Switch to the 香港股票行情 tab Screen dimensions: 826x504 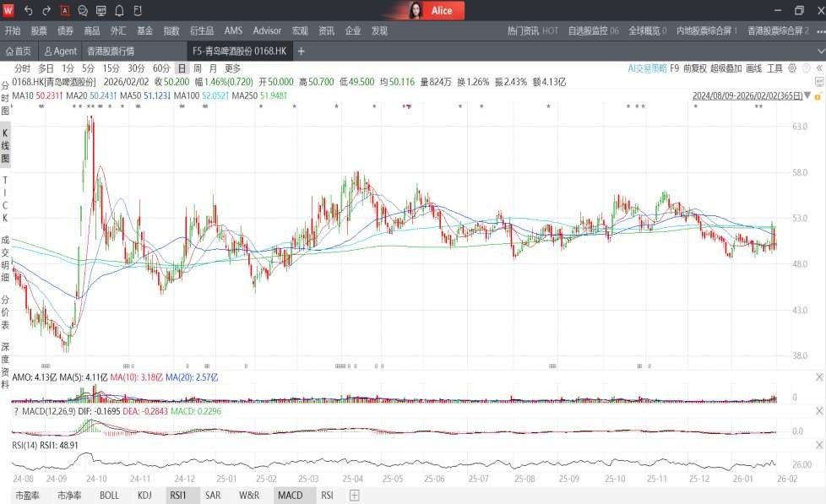[111, 51]
